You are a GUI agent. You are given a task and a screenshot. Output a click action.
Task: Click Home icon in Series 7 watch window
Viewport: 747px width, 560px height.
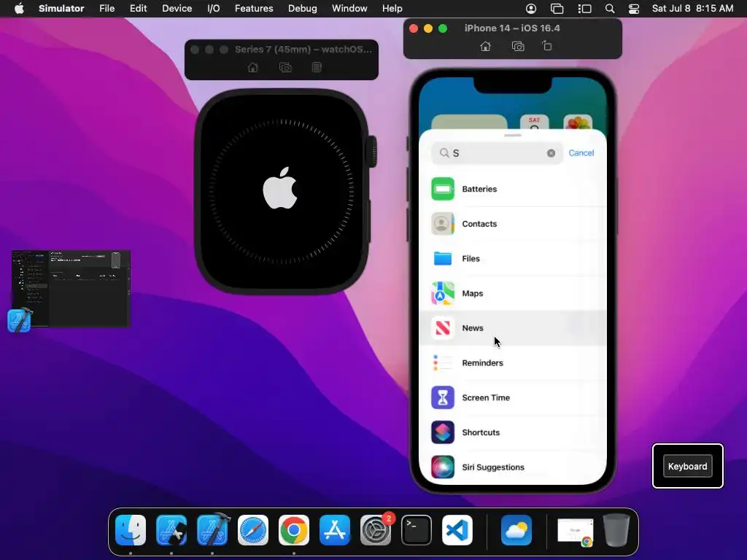point(253,67)
